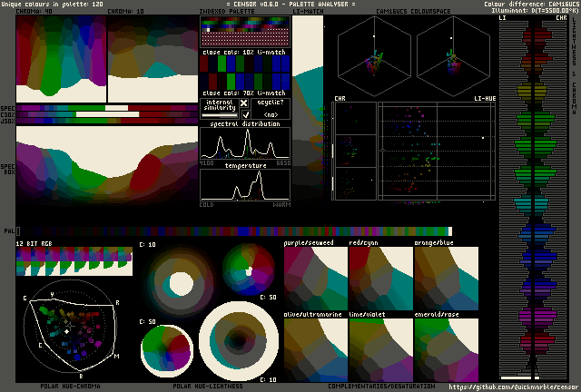
Task: Select the emerald/rose complementaries thumbnail
Action: pyautogui.click(x=446, y=348)
